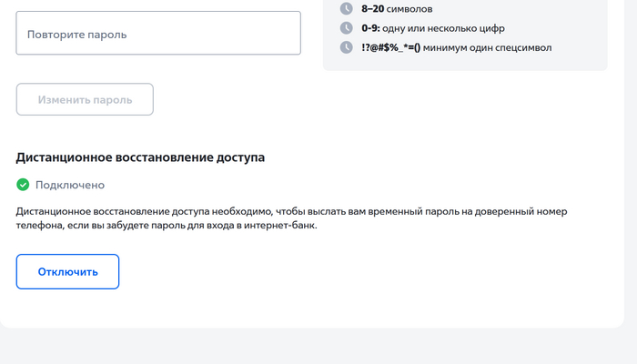The height and width of the screenshot is (364, 637).
Task: Click the Подключено status text
Action: pyautogui.click(x=70, y=185)
